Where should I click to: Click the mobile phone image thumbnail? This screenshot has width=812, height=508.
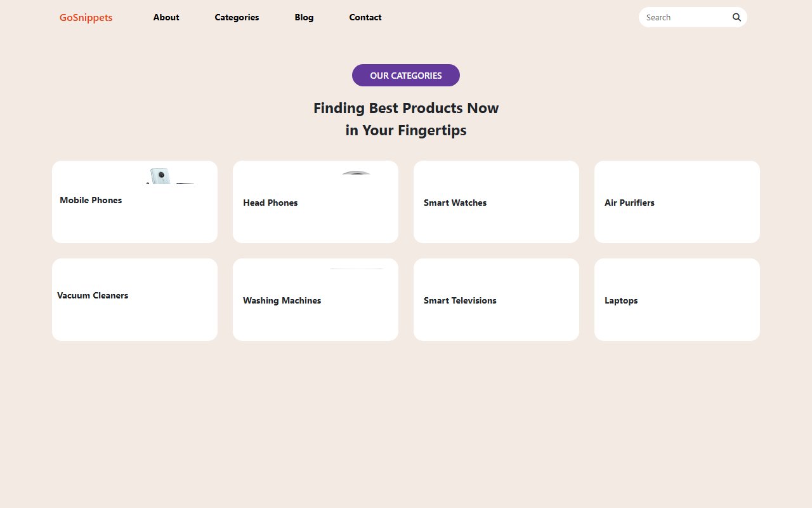[x=162, y=177]
